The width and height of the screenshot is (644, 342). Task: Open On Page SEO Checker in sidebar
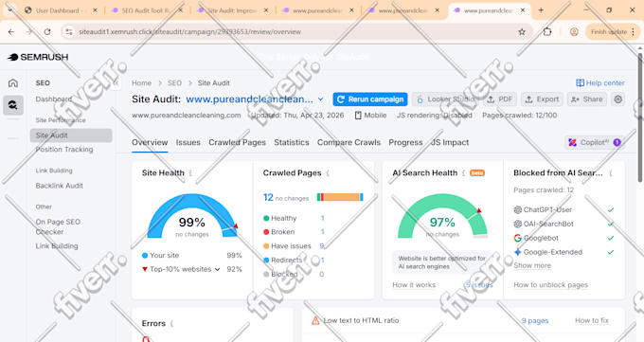(x=58, y=227)
